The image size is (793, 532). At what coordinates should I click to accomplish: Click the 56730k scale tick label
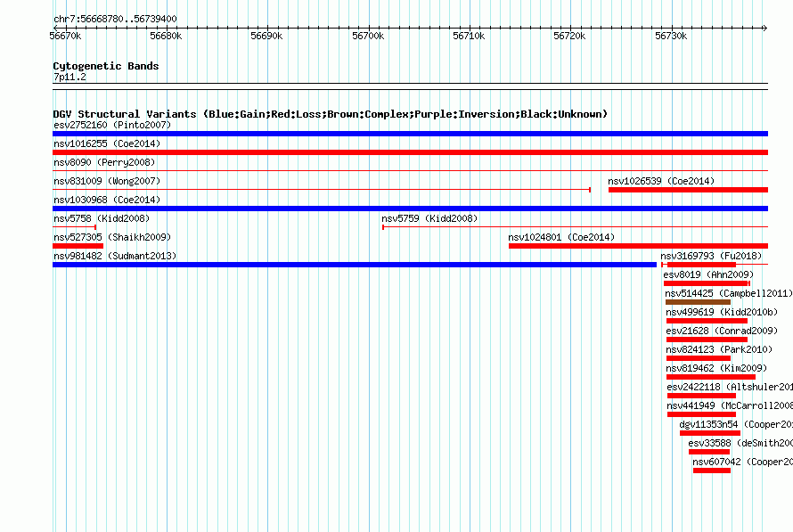[x=671, y=36]
